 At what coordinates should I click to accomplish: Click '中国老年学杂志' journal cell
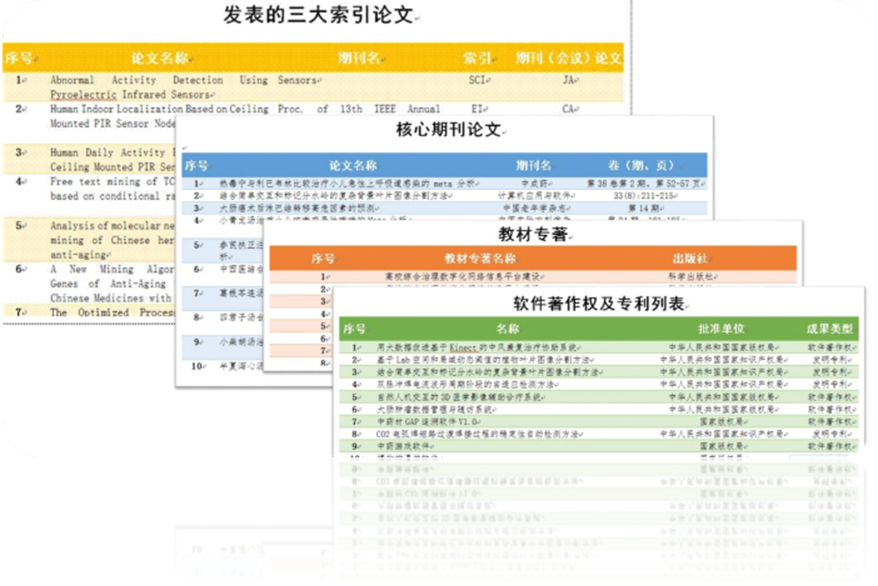coord(536,208)
